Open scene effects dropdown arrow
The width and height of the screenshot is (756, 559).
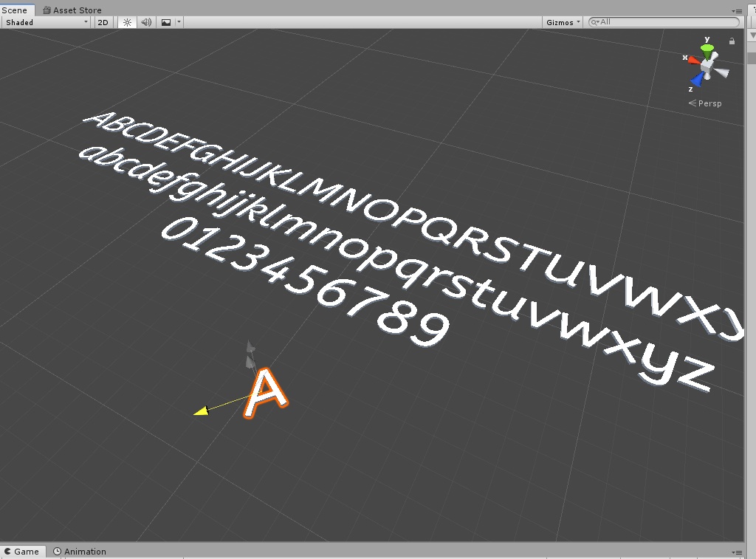tap(179, 22)
